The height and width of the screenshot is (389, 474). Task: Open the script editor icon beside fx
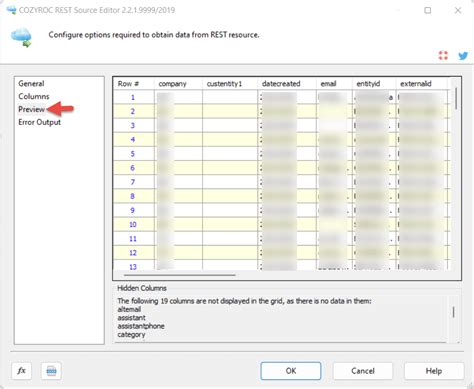(51, 371)
